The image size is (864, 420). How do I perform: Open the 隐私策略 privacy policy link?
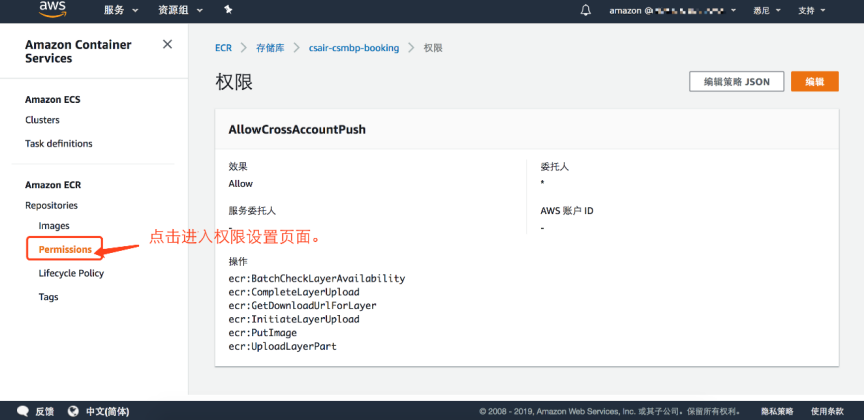click(777, 411)
